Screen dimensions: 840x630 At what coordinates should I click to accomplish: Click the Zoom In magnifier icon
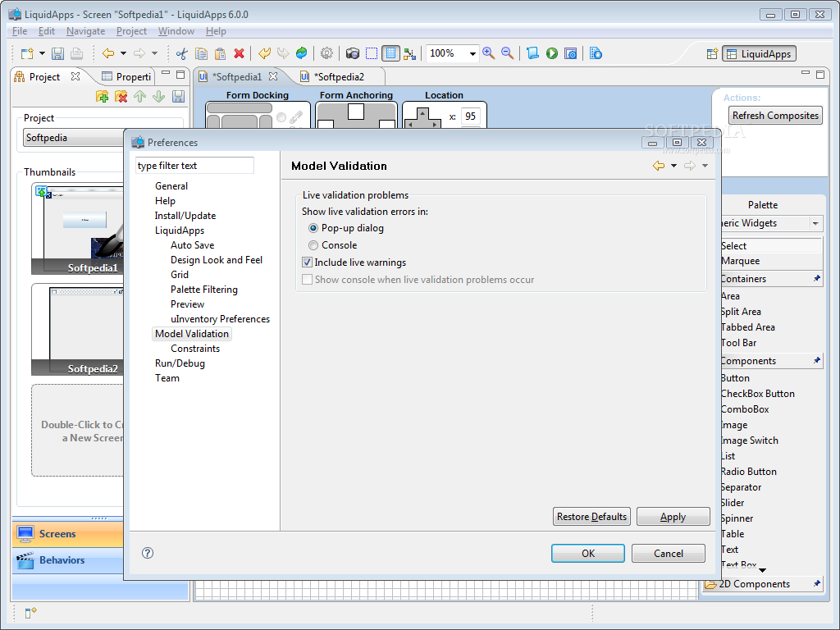click(488, 53)
